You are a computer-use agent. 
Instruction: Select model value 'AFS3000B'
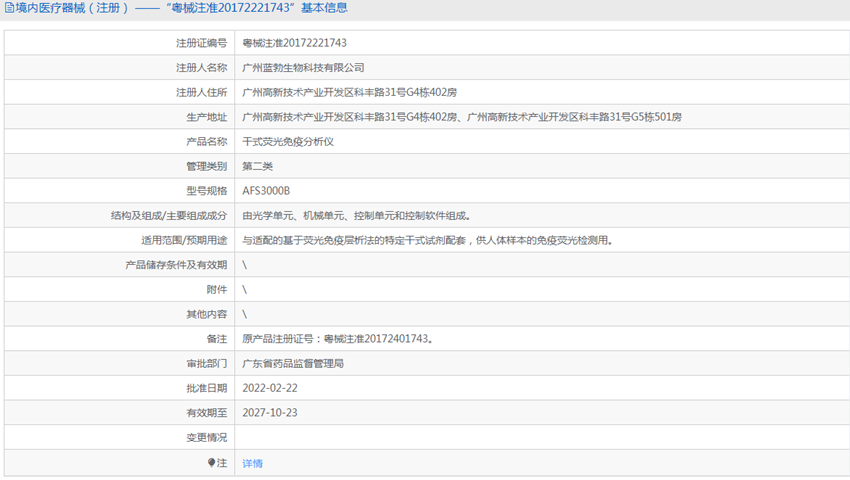tap(266, 191)
